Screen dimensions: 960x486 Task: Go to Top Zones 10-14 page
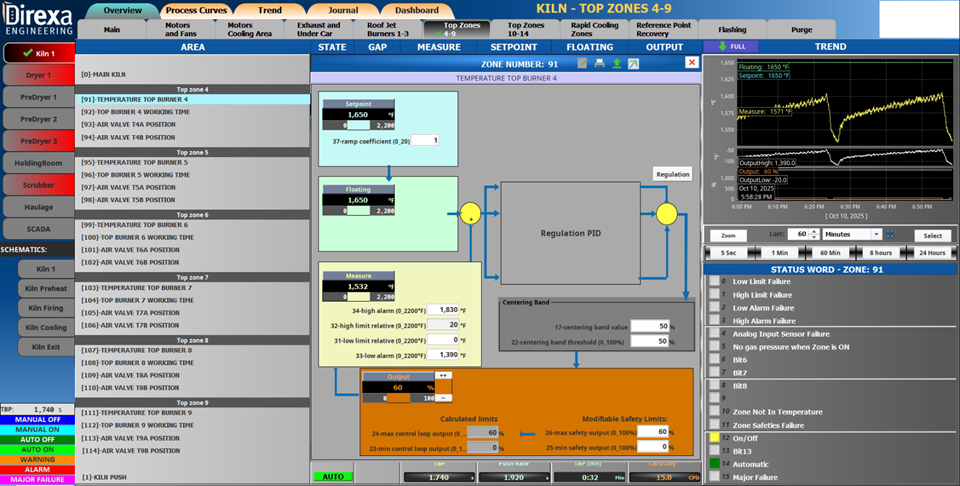(x=525, y=29)
